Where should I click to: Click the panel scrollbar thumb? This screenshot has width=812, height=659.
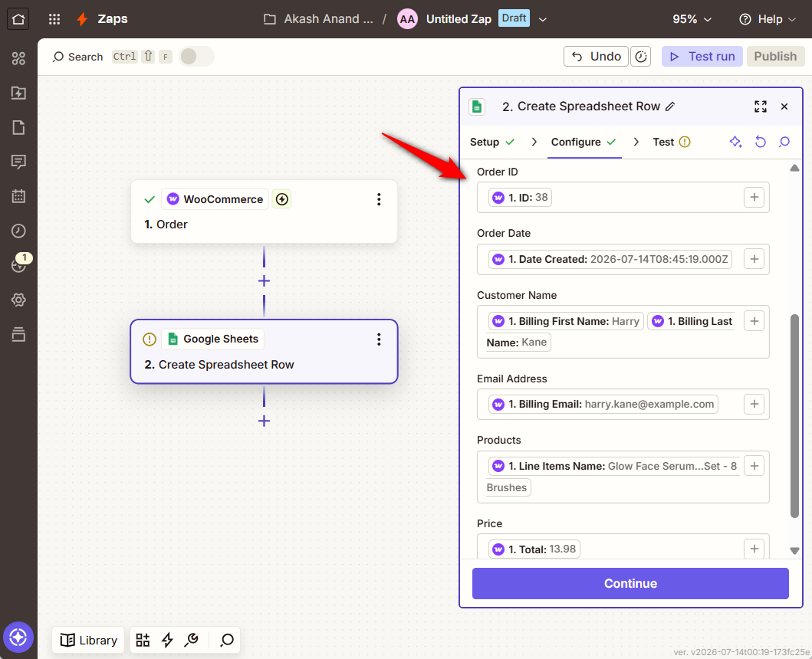pos(794,415)
